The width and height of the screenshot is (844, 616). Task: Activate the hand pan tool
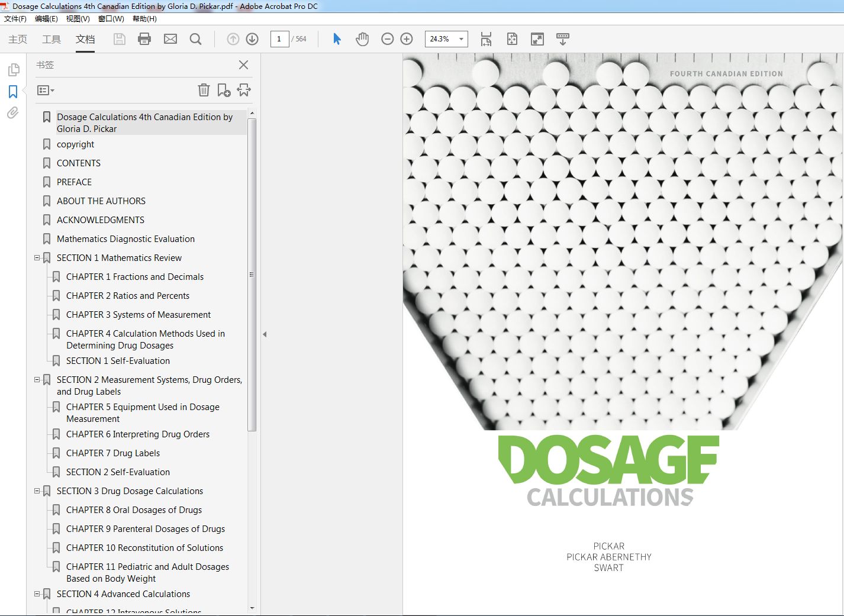click(362, 39)
